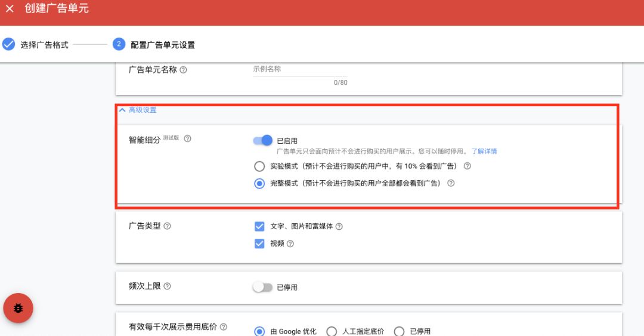Image resolution: width=644 pixels, height=336 pixels.
Task: Uncheck the 文字、图片和富媒体 checkbox
Action: (x=259, y=226)
